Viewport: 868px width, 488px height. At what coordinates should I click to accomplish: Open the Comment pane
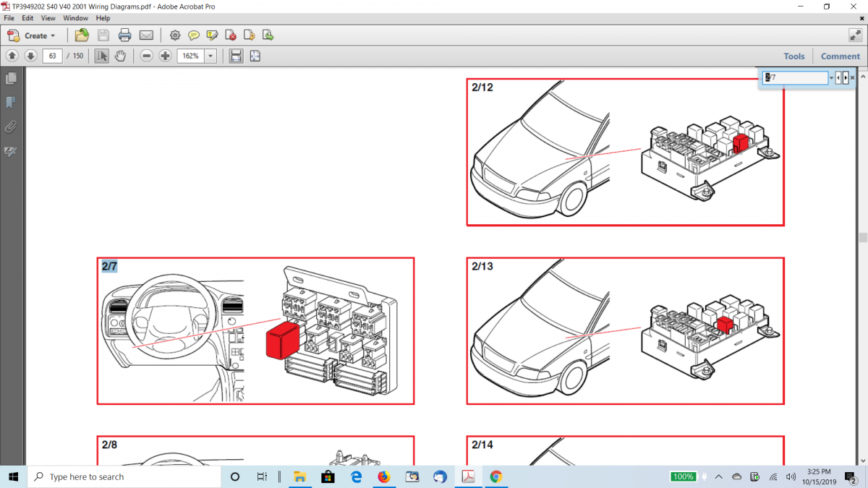pyautogui.click(x=840, y=56)
